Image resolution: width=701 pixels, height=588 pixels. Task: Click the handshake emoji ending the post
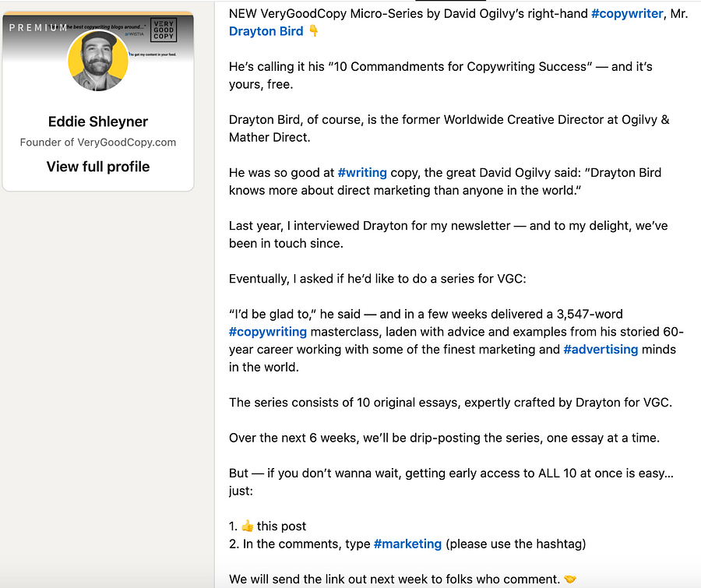tap(570, 579)
